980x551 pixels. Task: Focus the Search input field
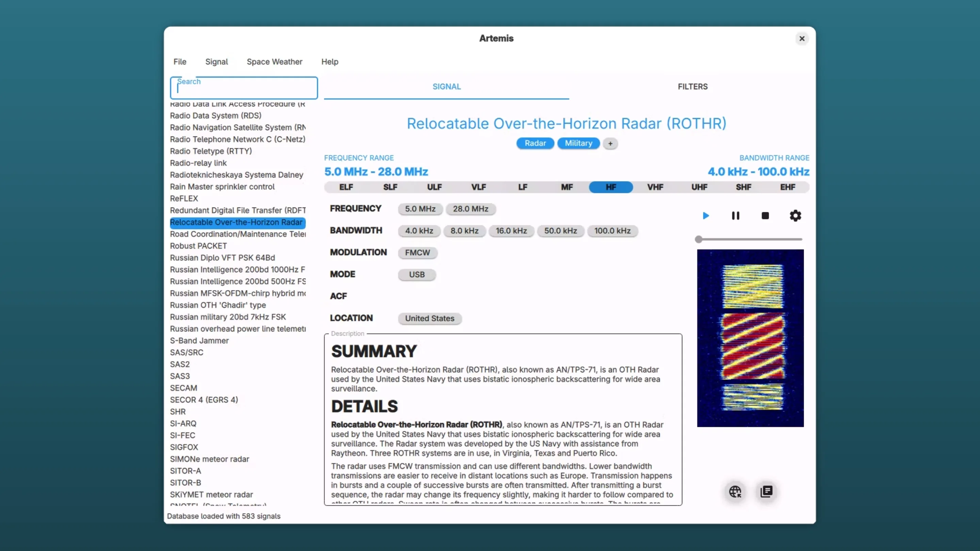pos(244,88)
